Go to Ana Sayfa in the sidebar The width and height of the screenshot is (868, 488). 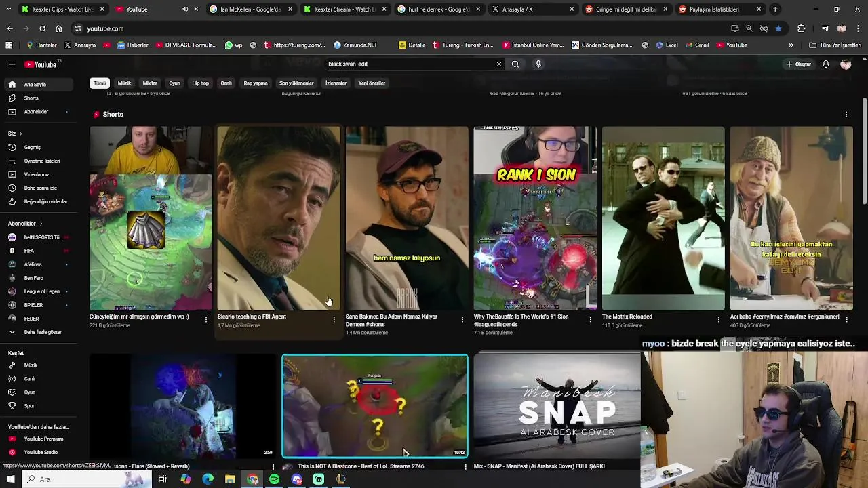[x=38, y=85]
